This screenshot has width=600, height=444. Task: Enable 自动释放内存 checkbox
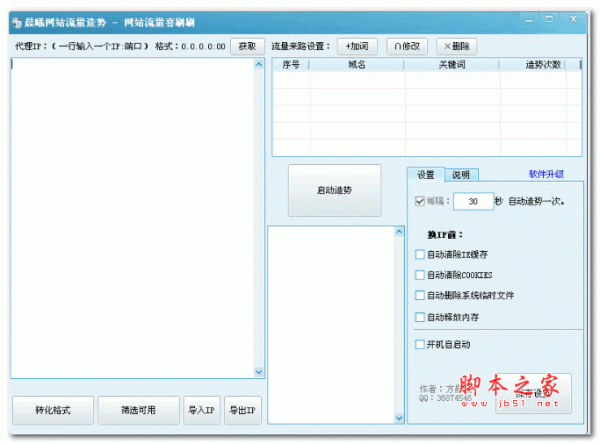click(420, 317)
